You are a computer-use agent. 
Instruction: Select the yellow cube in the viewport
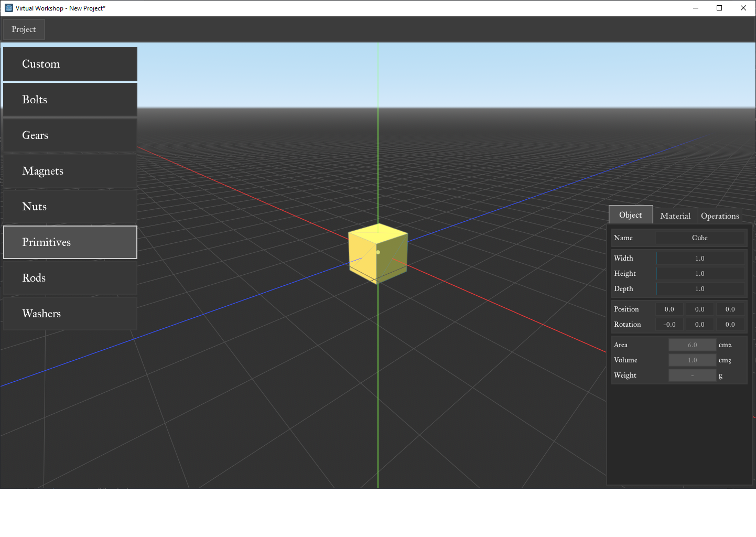coord(378,253)
